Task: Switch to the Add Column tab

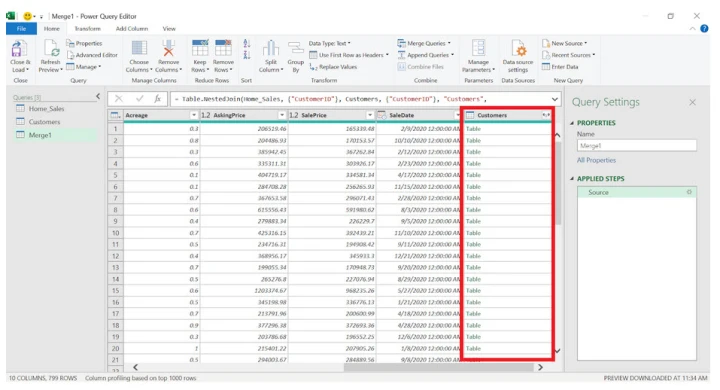Action: pyautogui.click(x=132, y=28)
